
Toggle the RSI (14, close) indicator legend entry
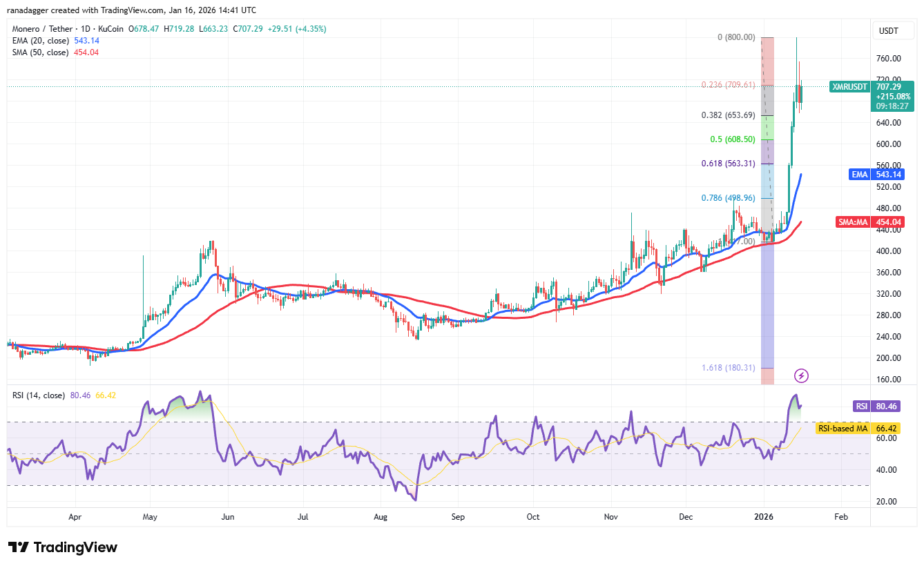[38, 395]
